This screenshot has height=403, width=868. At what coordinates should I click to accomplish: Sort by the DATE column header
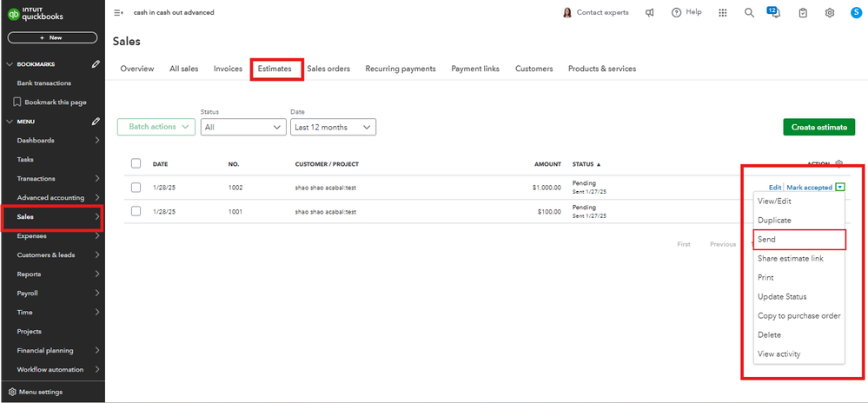[161, 164]
